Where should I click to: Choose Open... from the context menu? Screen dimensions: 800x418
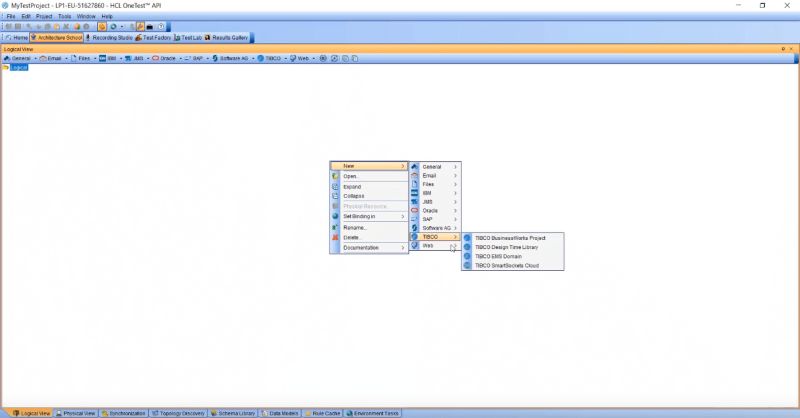369,176
